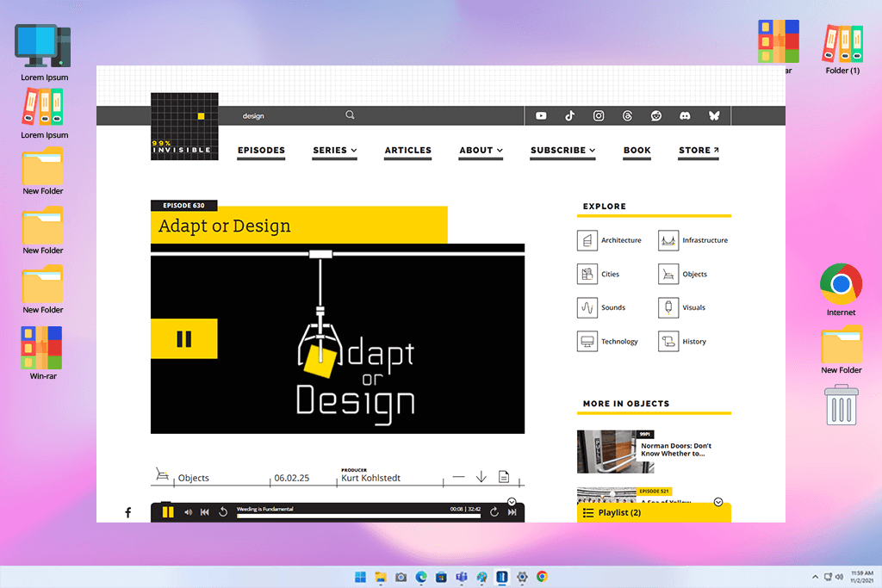Screen dimensions: 882x588
Task: Skip to previous track in player
Action: 205,512
